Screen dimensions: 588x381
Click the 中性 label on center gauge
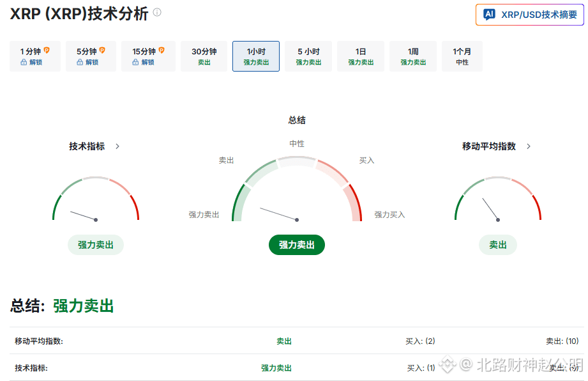point(297,144)
